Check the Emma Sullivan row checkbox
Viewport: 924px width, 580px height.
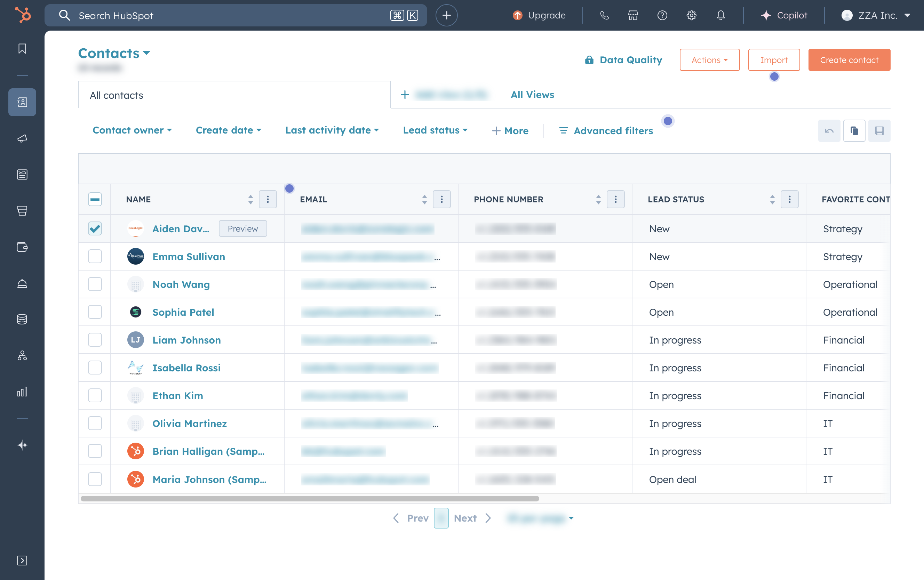pos(95,256)
